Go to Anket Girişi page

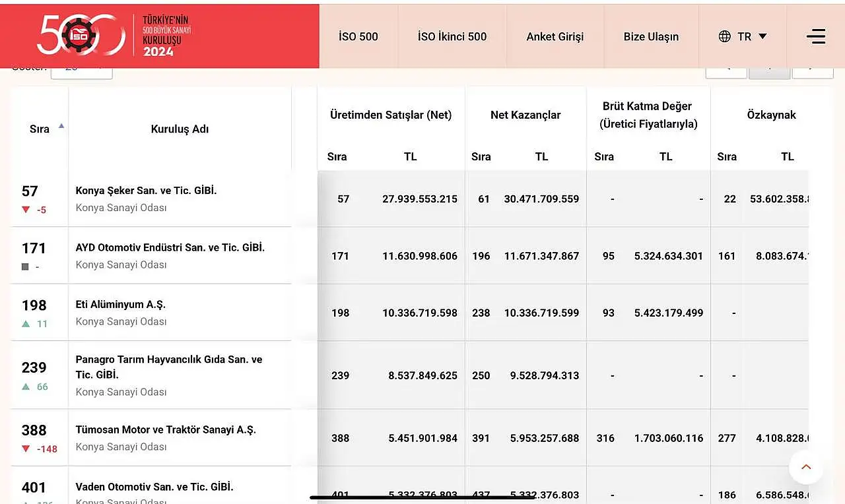555,36
